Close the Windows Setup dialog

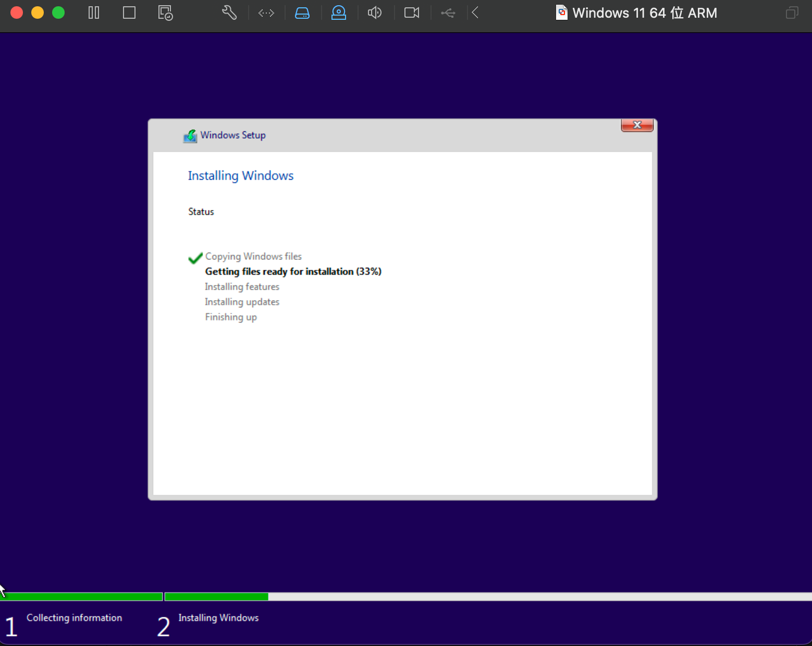tap(637, 125)
